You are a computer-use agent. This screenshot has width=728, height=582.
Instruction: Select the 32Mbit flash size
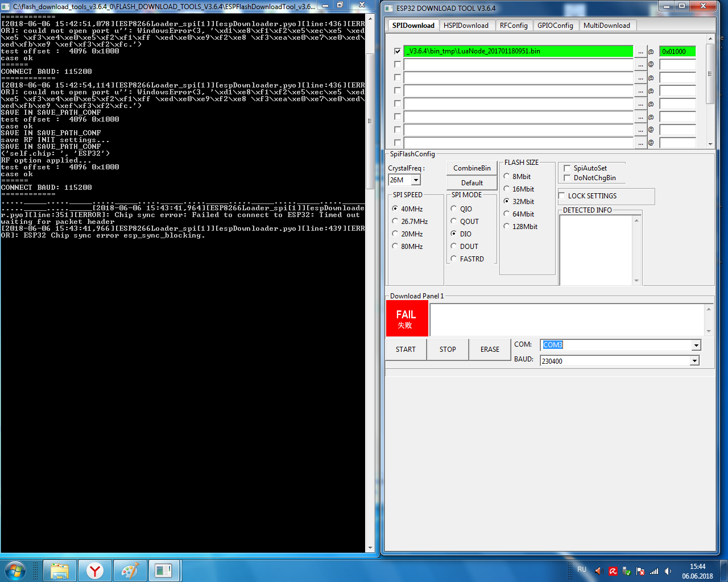(x=506, y=201)
